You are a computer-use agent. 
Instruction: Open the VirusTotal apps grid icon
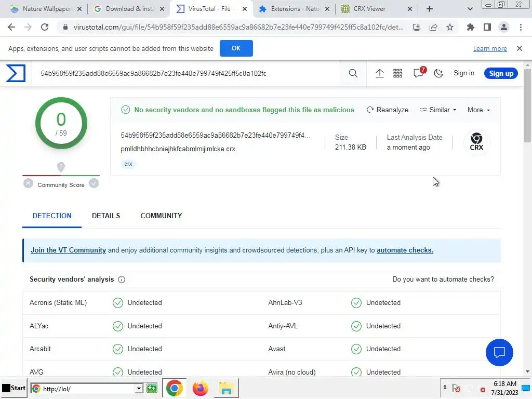coord(397,73)
